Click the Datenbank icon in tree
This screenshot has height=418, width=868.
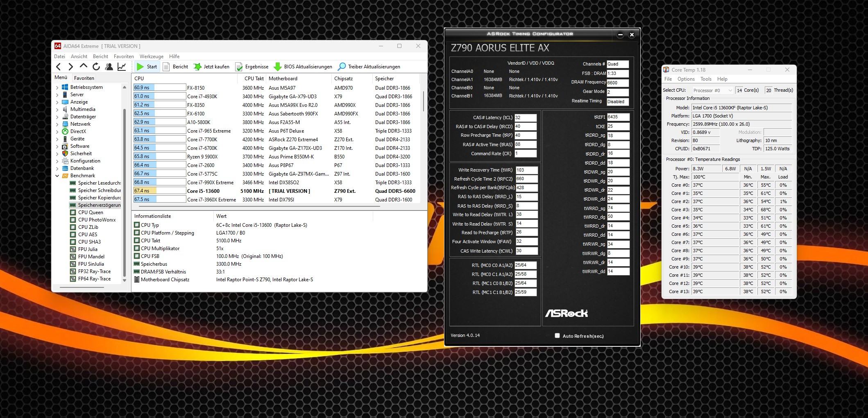(65, 168)
